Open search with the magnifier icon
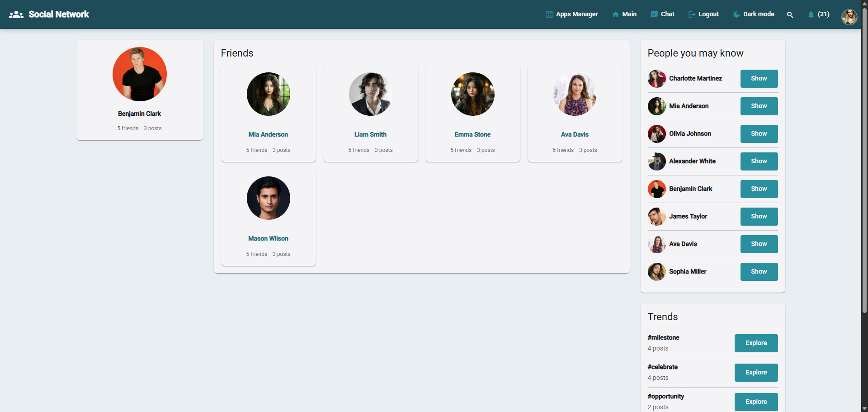Screen dimensions: 868x412 tap(790, 14)
